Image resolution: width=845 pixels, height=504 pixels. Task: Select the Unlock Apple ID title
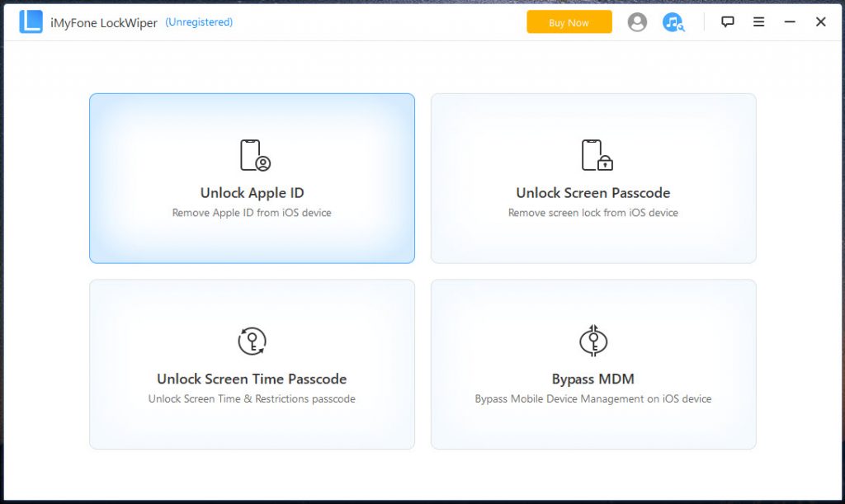click(252, 193)
